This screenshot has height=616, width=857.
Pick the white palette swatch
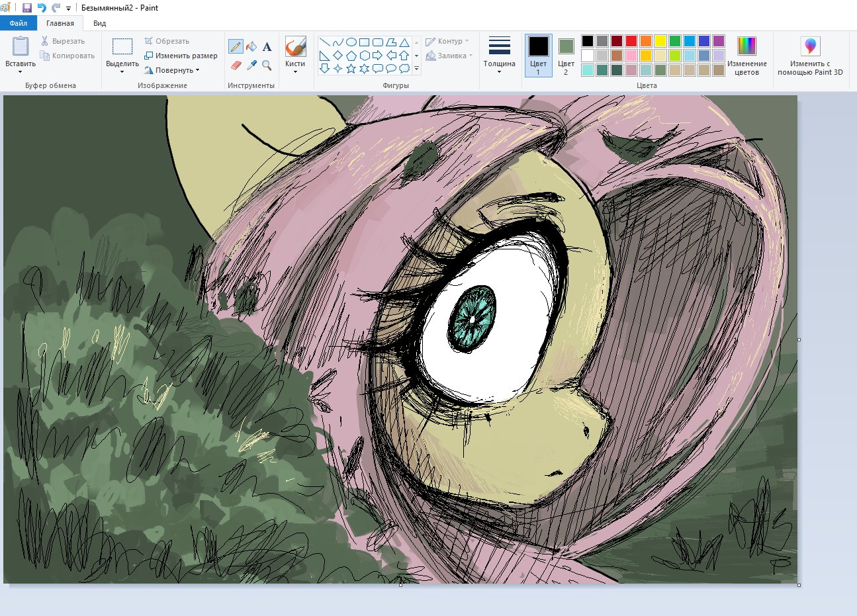(588, 56)
